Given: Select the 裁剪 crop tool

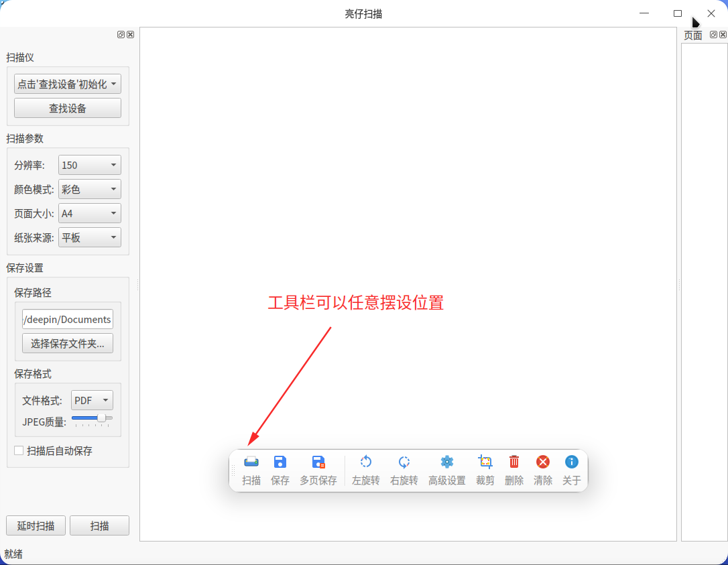Looking at the screenshot, I should [x=485, y=462].
